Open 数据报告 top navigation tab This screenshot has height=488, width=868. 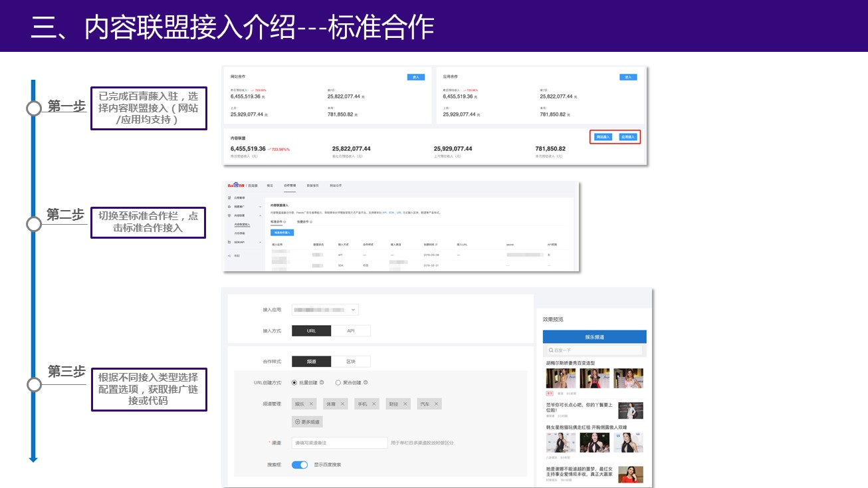coord(313,185)
